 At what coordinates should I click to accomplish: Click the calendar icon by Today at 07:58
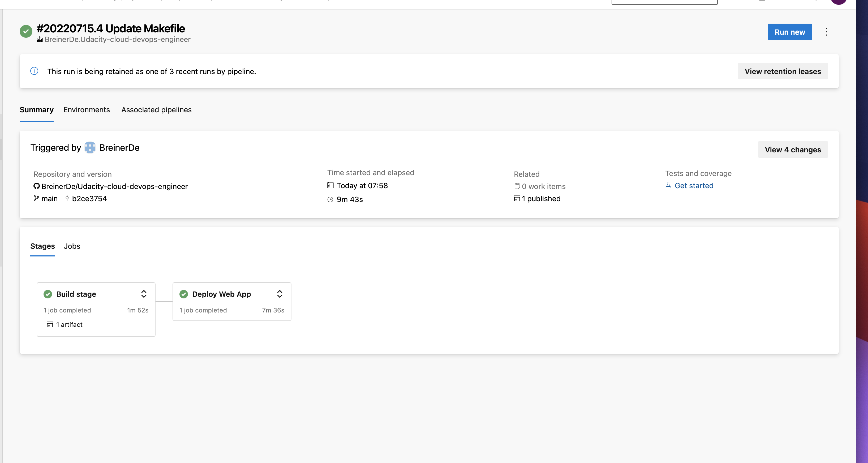(x=330, y=185)
